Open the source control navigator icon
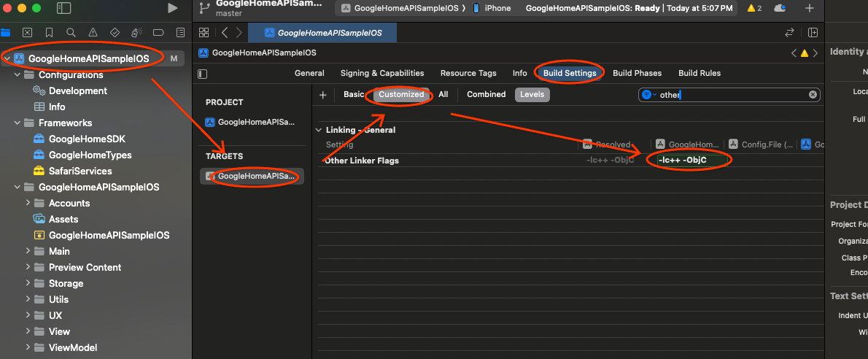Image resolution: width=868 pixels, height=359 pixels. [27, 33]
